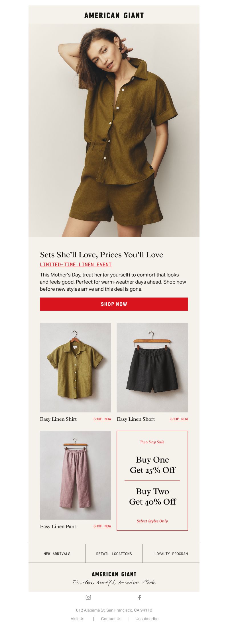Image resolution: width=228 pixels, height=644 pixels.
Task: Click Shop Now beside Easy Linen Short
Action: tap(179, 419)
